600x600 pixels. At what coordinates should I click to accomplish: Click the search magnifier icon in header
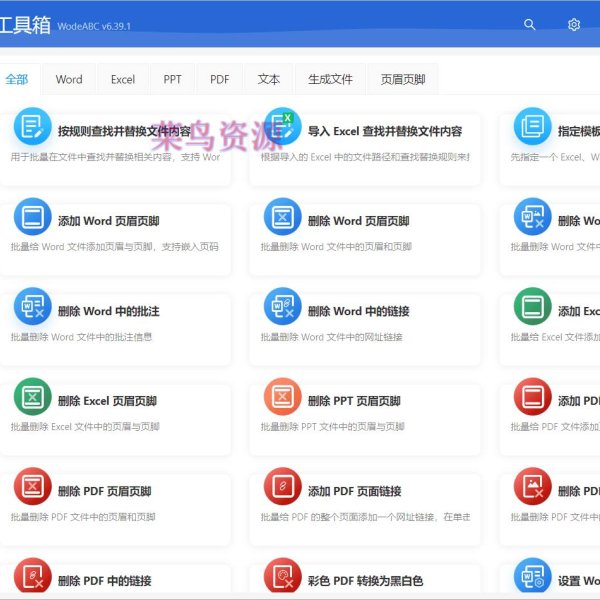(530, 25)
